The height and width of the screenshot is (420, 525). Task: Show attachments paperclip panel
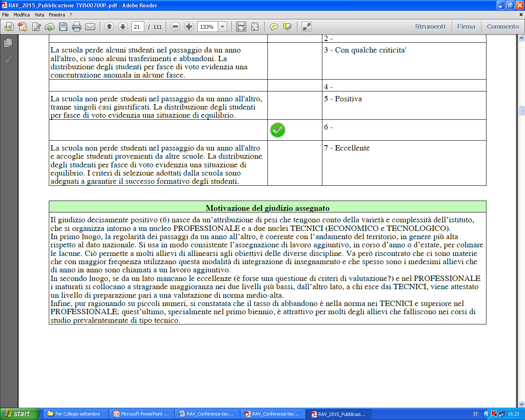8,60
